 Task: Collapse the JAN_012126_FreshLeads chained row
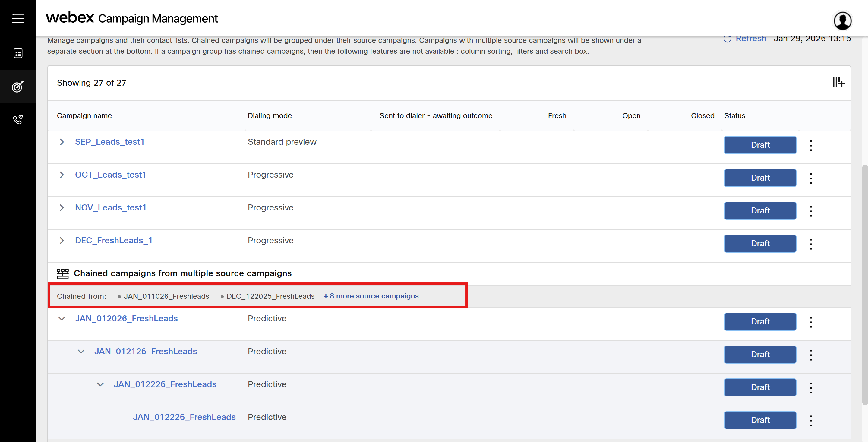[81, 351]
